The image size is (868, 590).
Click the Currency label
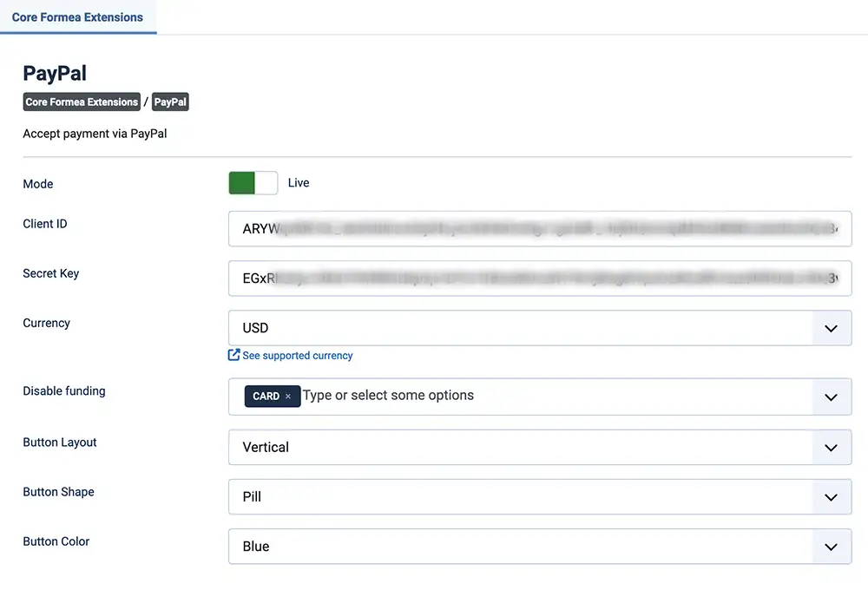tap(47, 323)
